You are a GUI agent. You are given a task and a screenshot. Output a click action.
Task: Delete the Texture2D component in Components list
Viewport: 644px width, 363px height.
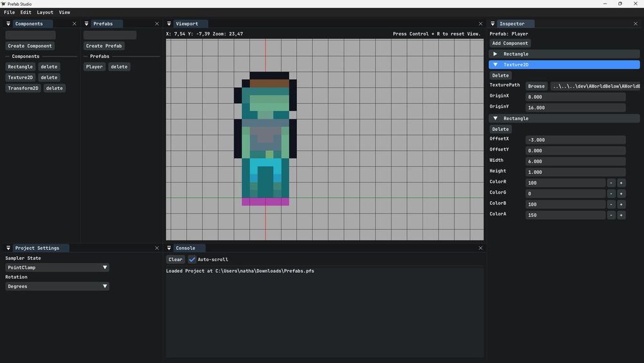50,77
